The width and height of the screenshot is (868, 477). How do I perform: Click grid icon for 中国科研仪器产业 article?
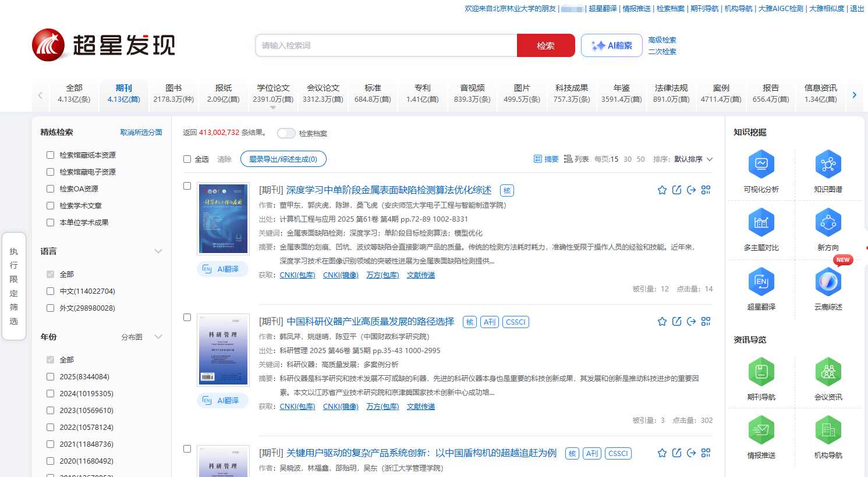(x=706, y=322)
